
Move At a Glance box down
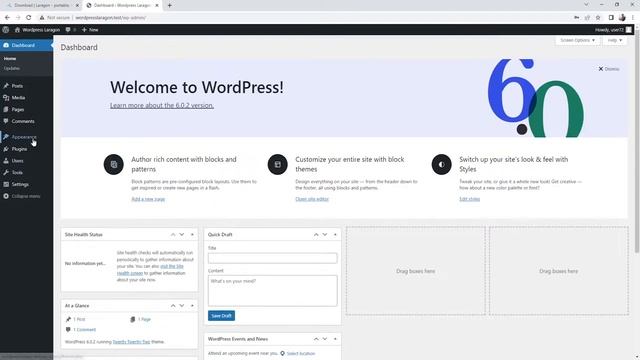pos(182,306)
